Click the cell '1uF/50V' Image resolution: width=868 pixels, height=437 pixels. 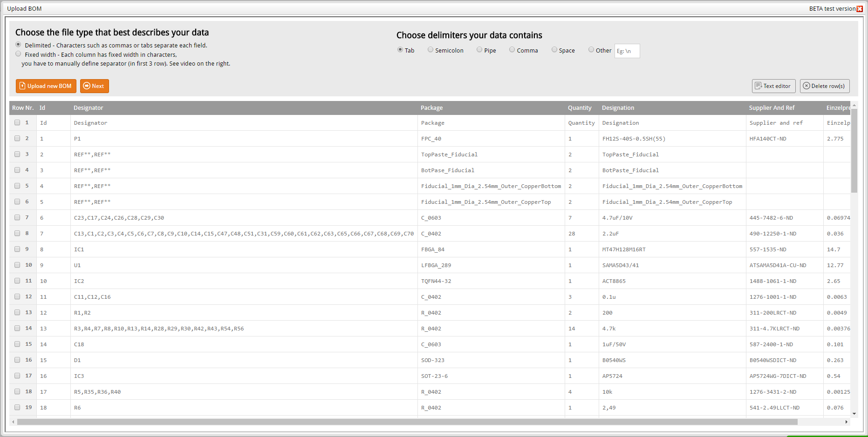(x=672, y=344)
